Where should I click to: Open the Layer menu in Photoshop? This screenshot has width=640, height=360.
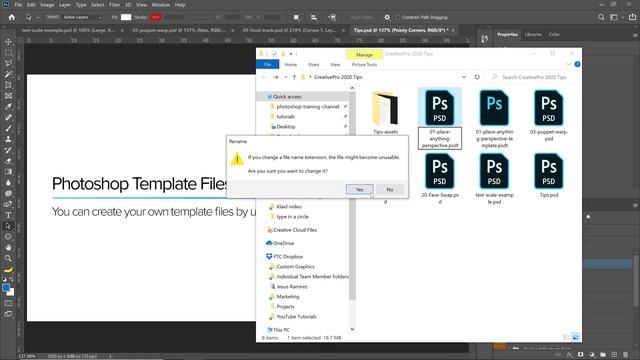pyautogui.click(x=64, y=5)
